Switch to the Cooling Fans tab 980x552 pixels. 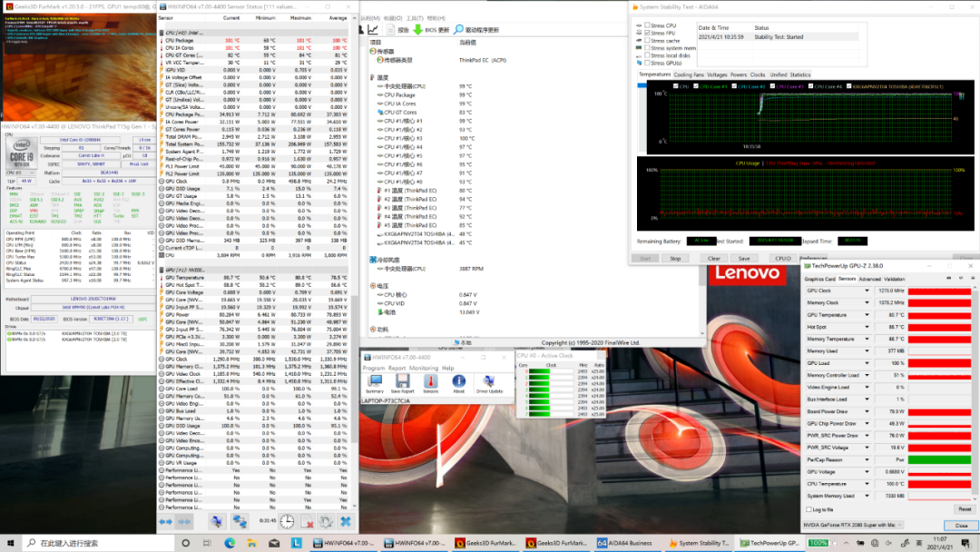[688, 74]
